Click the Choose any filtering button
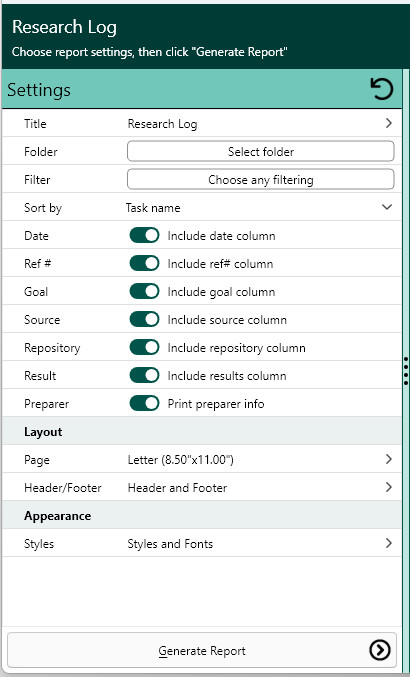 click(261, 180)
